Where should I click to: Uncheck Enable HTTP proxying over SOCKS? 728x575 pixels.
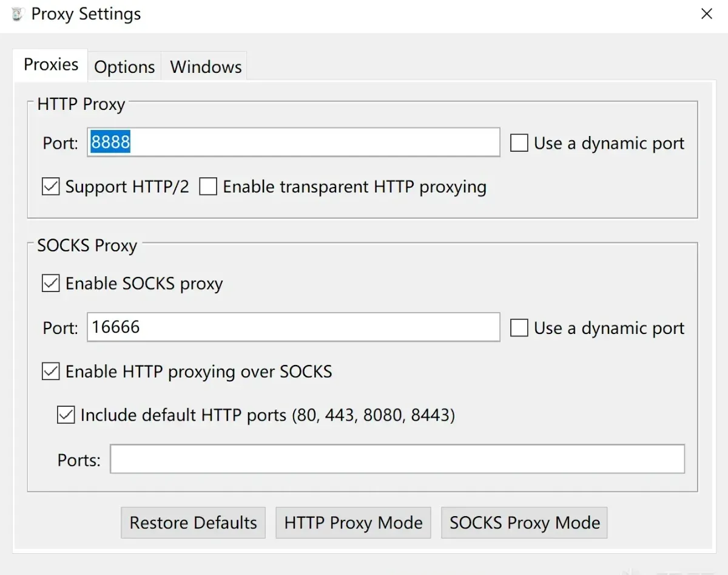coord(51,372)
